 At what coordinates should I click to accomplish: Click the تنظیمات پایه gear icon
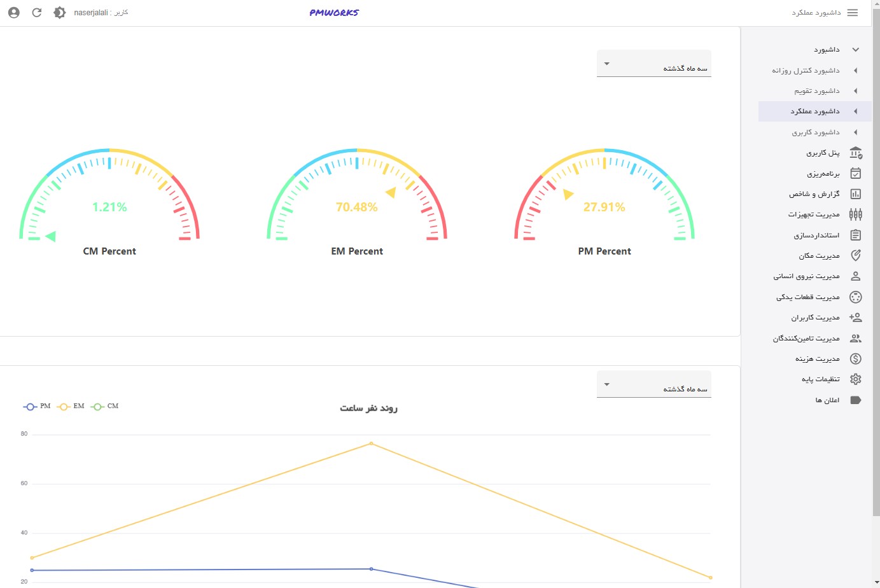point(855,379)
